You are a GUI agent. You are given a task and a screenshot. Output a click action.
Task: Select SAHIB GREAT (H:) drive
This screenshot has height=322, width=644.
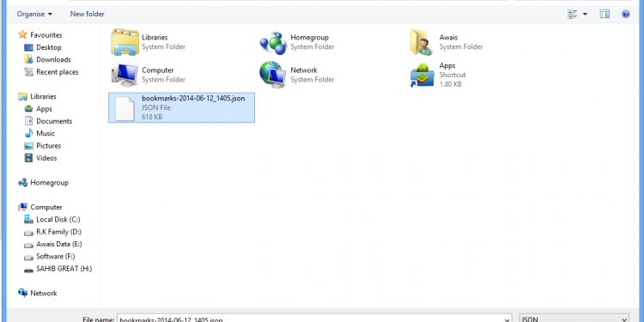click(58, 269)
